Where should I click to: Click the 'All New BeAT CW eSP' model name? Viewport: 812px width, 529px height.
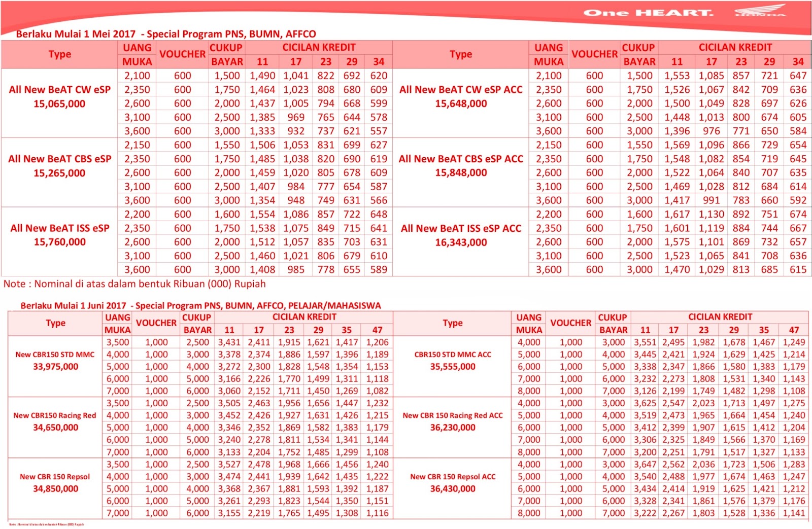click(59, 90)
